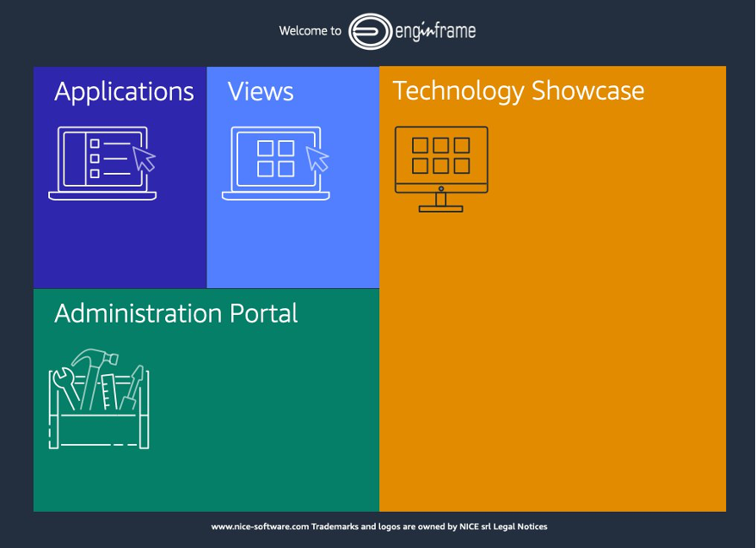This screenshot has width=756, height=548.
Task: Click the Views grid laptop icon
Action: coord(276,162)
